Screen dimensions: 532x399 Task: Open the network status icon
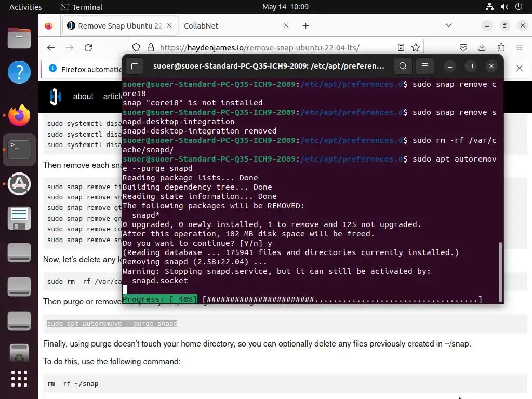(489, 7)
